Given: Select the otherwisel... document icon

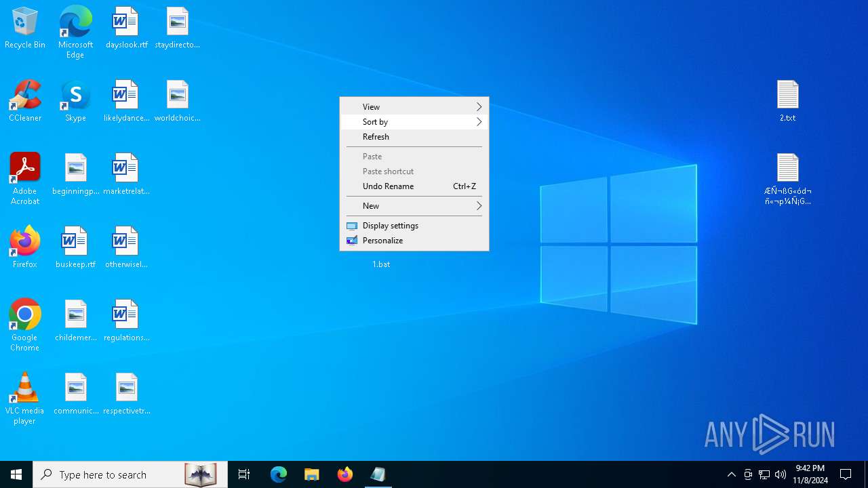Looking at the screenshot, I should click(126, 248).
